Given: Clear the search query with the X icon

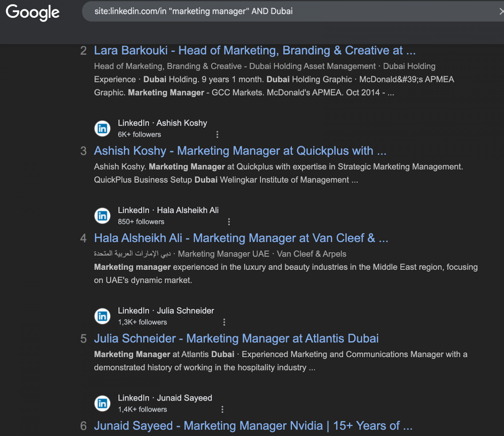Looking at the screenshot, I should pos(501,11).
